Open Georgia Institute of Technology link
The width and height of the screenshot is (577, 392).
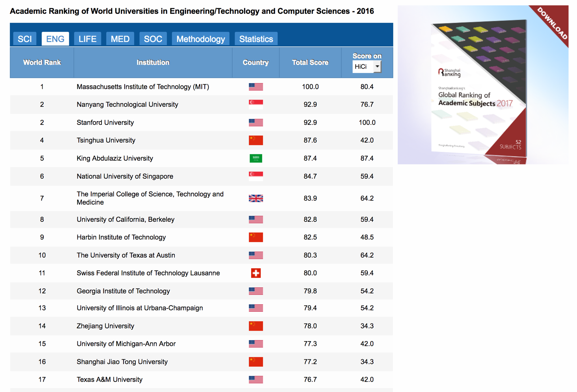tap(123, 291)
